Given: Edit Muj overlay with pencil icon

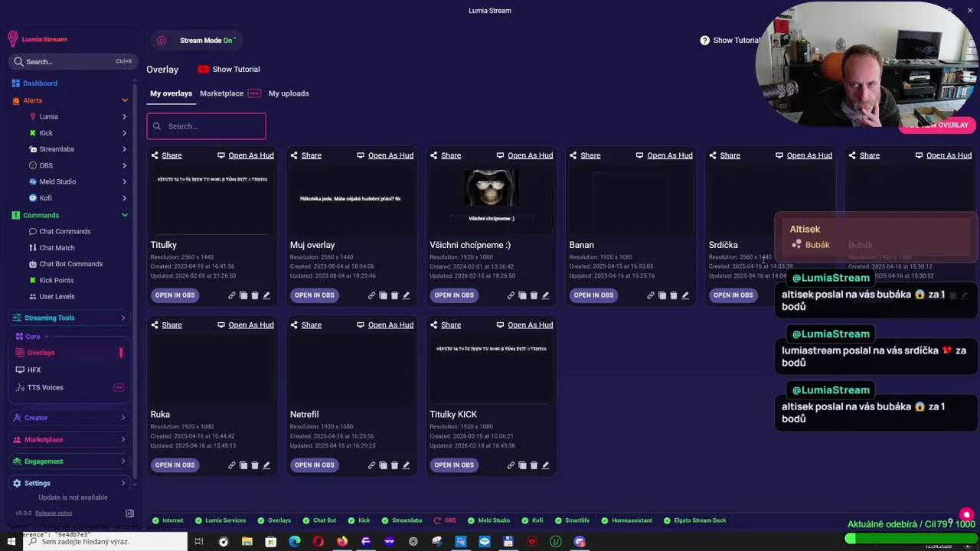Looking at the screenshot, I should pyautogui.click(x=406, y=295).
